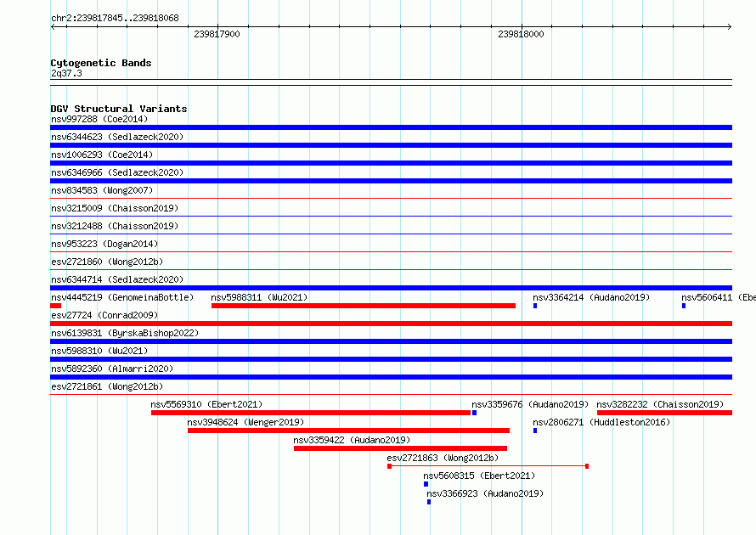This screenshot has height=535, width=756.
Task: Select the nsv1006293 (Coe2014) label
Action: pos(102,155)
